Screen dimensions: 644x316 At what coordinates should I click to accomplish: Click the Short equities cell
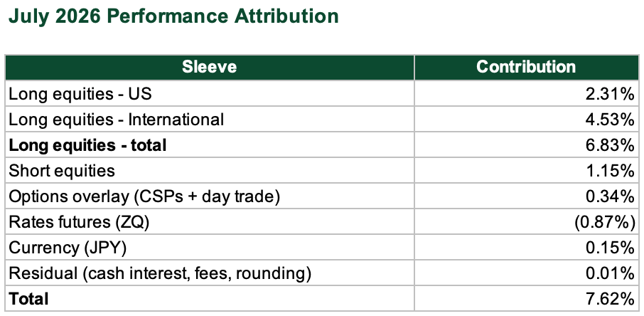[210, 170]
